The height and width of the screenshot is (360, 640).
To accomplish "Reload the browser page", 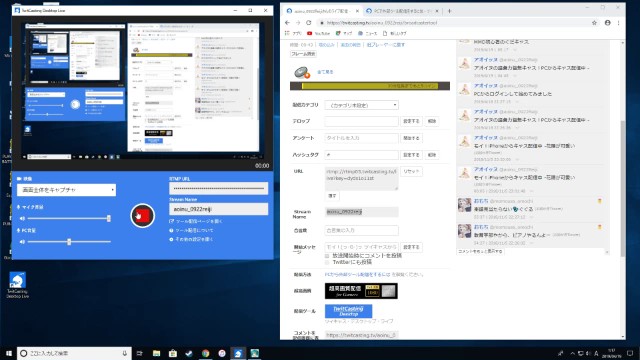I will pos(309,23).
